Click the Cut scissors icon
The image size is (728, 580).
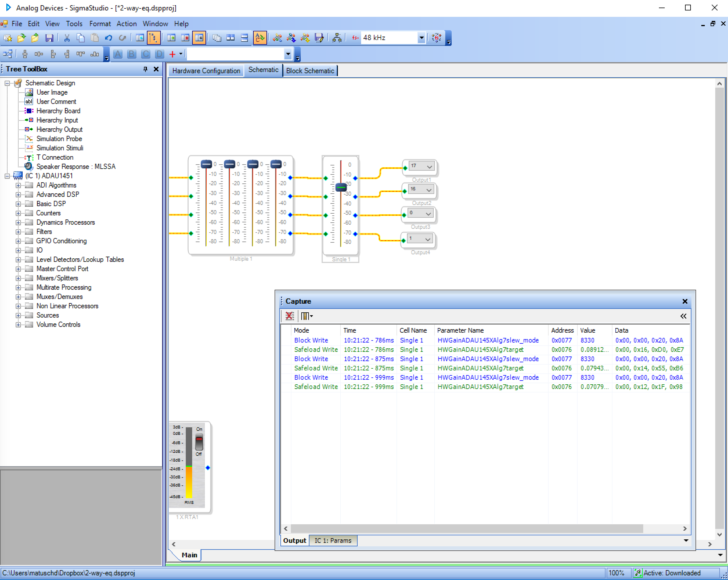coord(67,38)
